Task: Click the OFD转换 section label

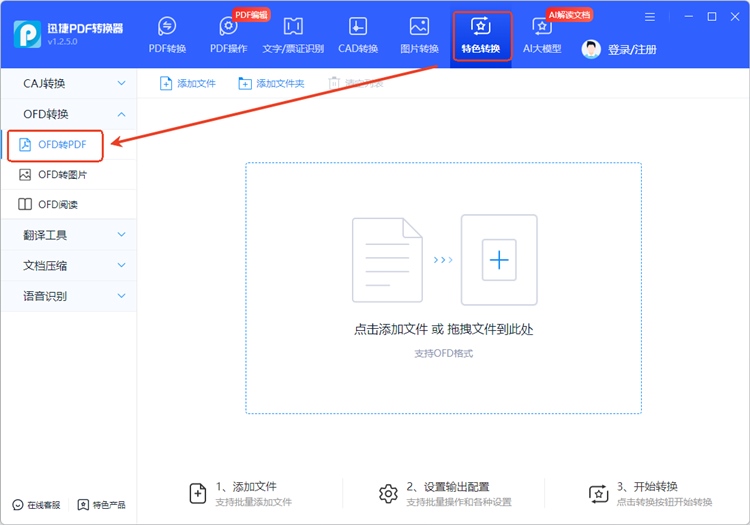Action: 46,114
